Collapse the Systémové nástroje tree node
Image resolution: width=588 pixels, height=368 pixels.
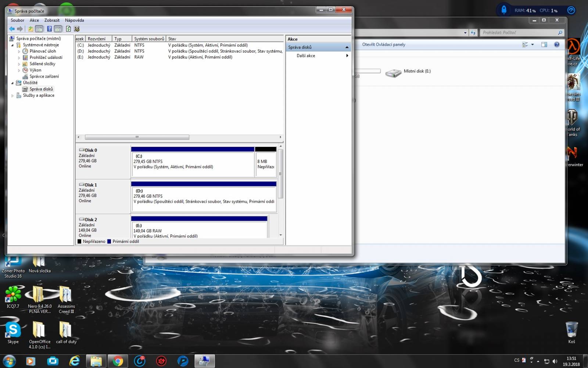point(12,45)
